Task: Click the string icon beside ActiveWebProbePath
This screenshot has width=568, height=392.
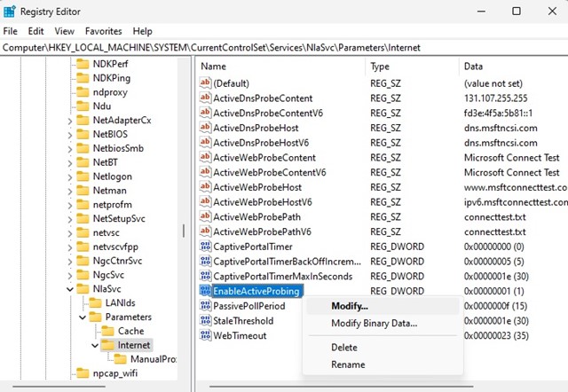Action: [x=205, y=216]
